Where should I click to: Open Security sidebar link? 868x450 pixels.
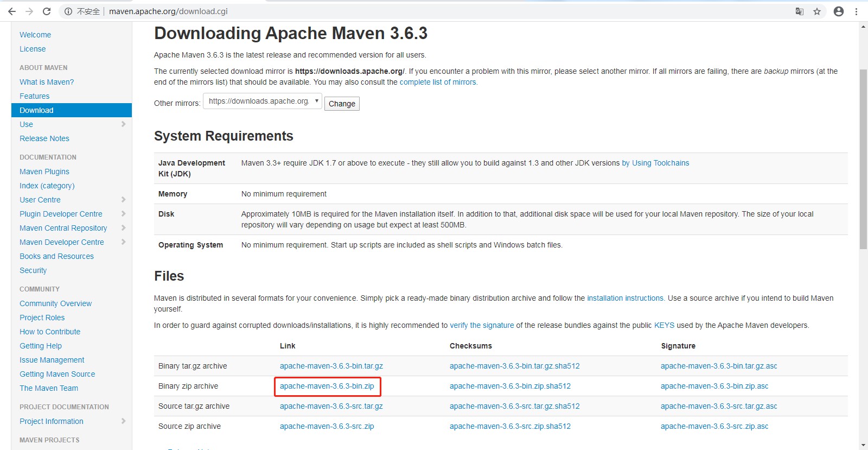pos(33,270)
